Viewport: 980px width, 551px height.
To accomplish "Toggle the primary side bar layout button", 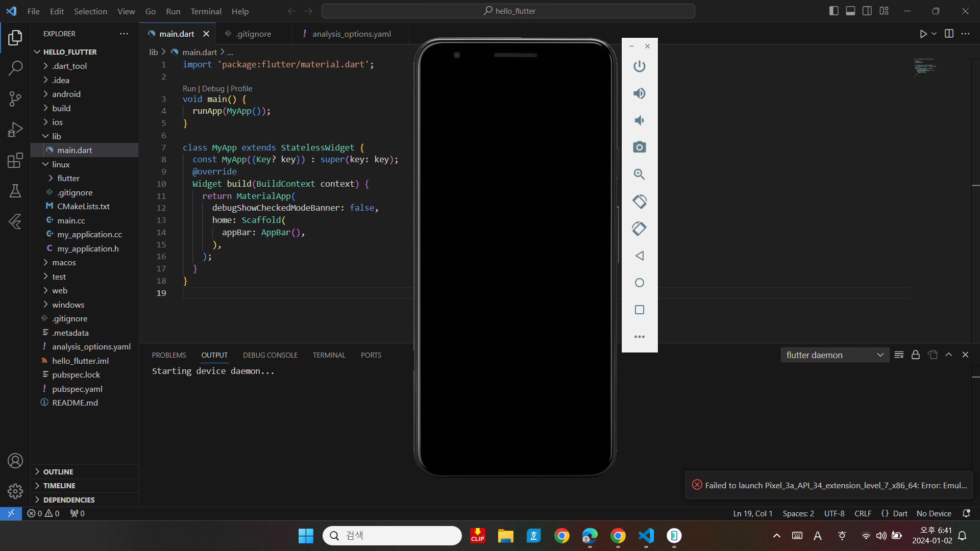I will click(x=834, y=11).
